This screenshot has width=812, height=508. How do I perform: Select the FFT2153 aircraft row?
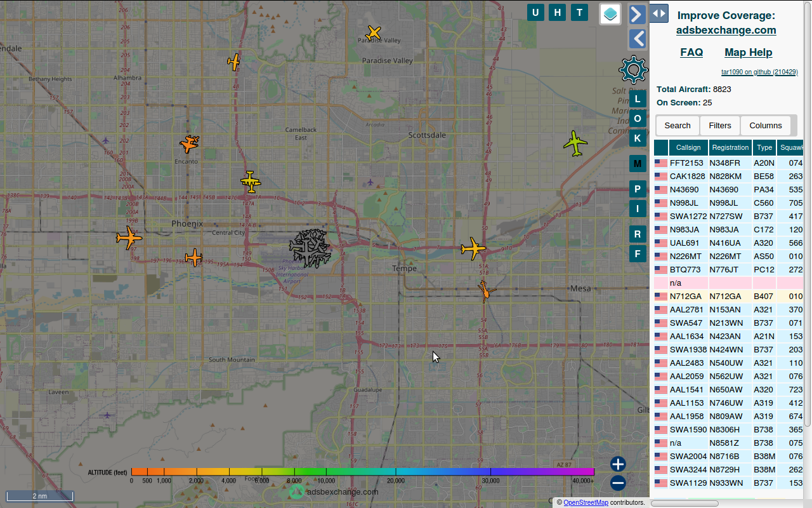pyautogui.click(x=728, y=163)
